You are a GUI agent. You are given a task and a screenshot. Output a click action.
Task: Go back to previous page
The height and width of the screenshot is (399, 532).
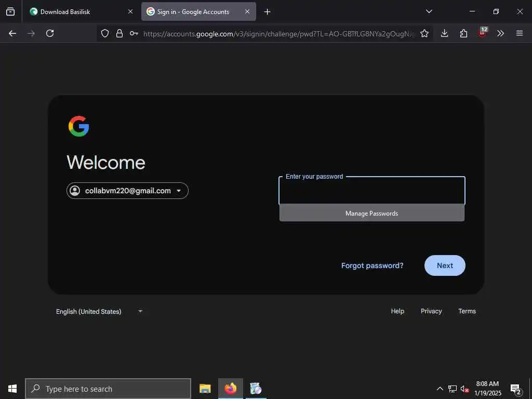point(12,33)
